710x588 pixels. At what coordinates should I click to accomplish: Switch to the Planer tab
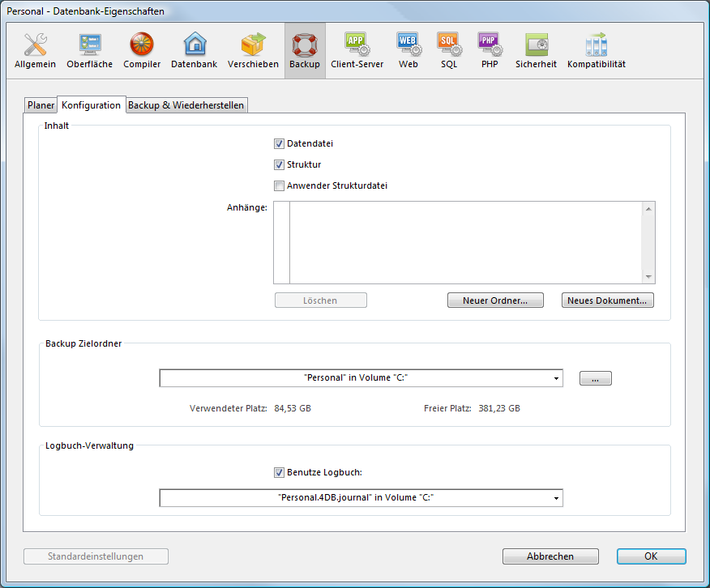click(41, 105)
